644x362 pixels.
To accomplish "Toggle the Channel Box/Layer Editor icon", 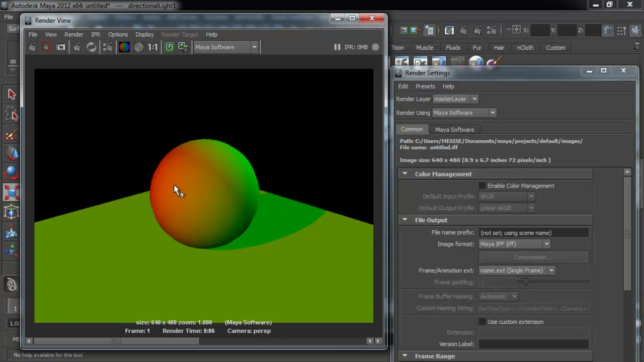I will click(x=634, y=31).
